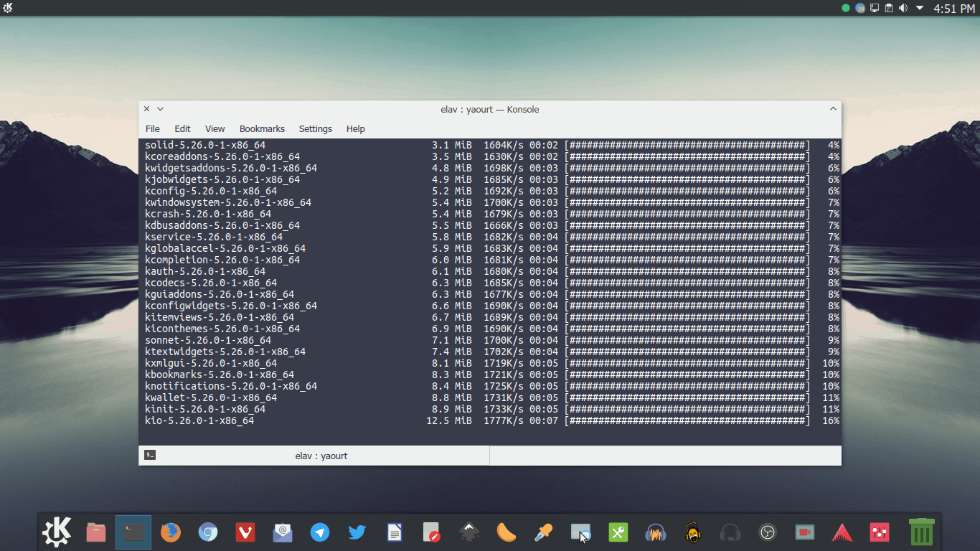Image resolution: width=980 pixels, height=551 pixels.
Task: Open the Twitter client
Action: point(357,532)
